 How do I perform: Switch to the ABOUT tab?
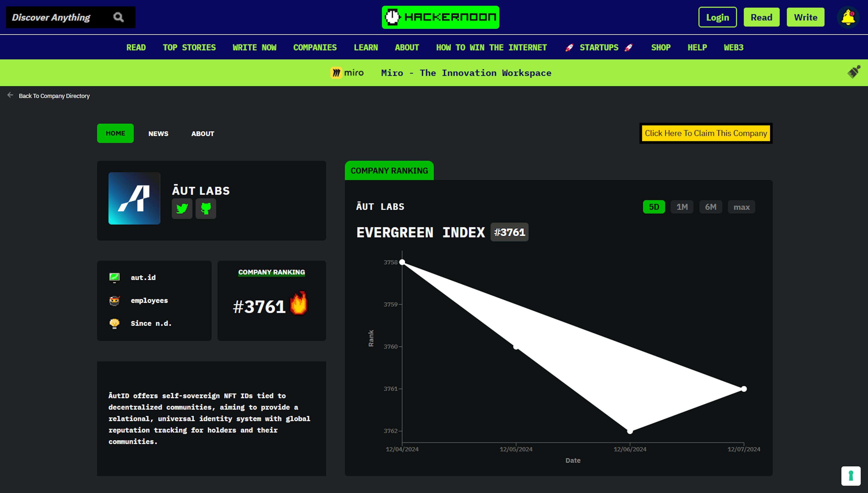(203, 133)
